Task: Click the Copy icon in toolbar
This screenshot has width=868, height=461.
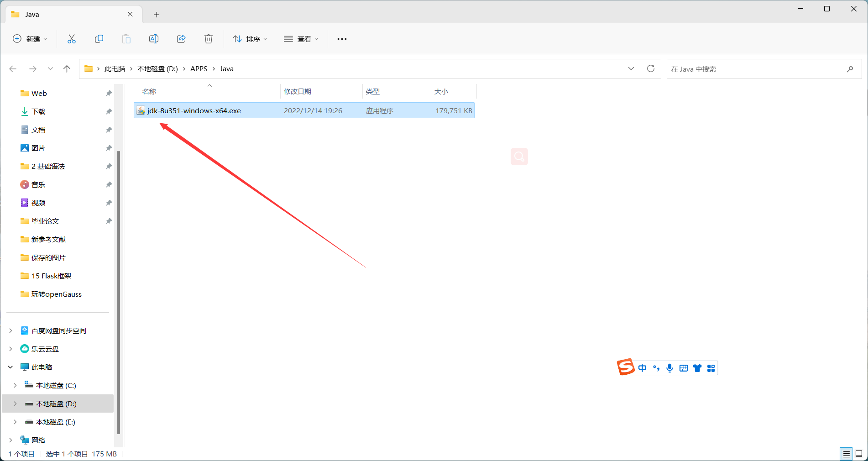Action: pyautogui.click(x=99, y=39)
